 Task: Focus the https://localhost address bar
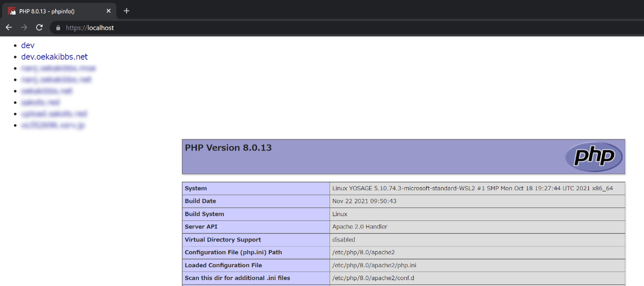(x=343, y=27)
